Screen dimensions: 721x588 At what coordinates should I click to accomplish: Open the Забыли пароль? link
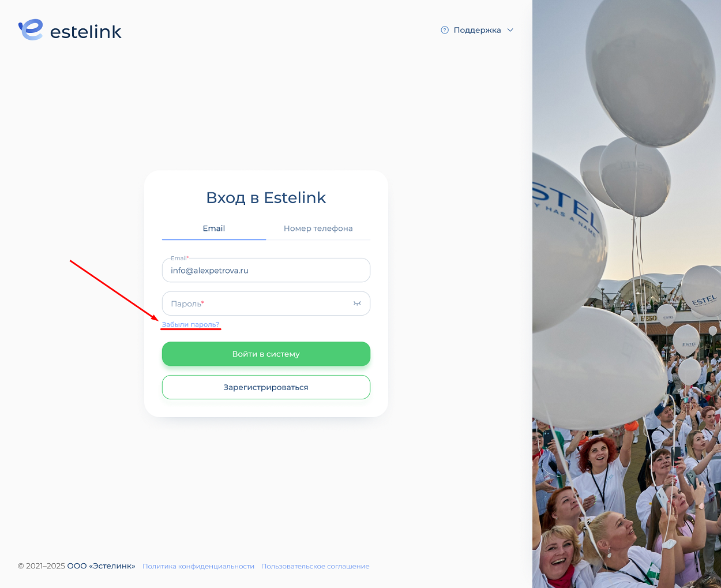click(190, 324)
